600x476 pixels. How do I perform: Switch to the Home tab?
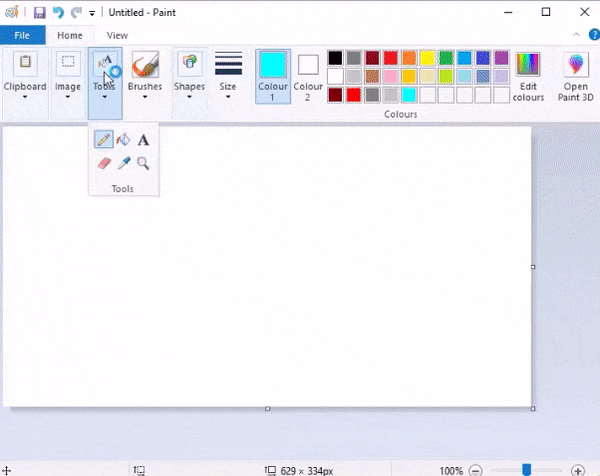(70, 36)
